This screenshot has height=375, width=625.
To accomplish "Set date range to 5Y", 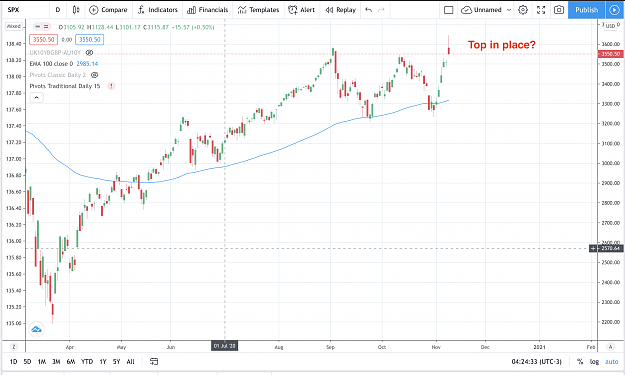I will [116, 362].
